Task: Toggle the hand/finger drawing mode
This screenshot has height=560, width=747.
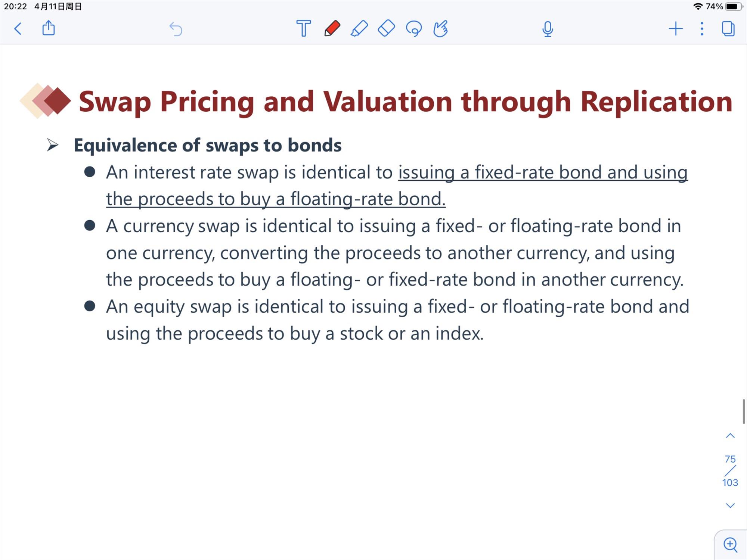Action: [441, 28]
